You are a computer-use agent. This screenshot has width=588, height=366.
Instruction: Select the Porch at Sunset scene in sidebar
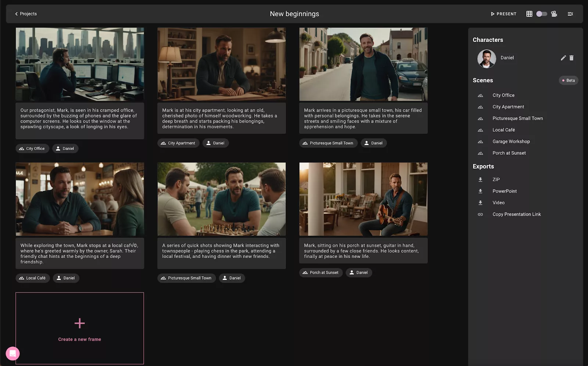pyautogui.click(x=509, y=153)
